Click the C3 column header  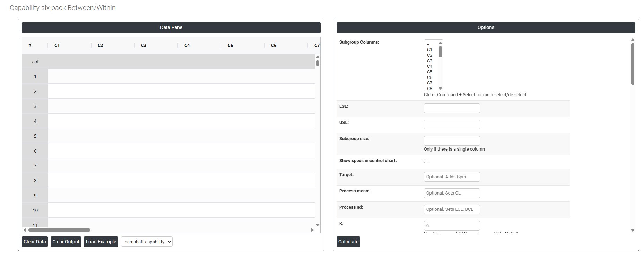tap(143, 45)
